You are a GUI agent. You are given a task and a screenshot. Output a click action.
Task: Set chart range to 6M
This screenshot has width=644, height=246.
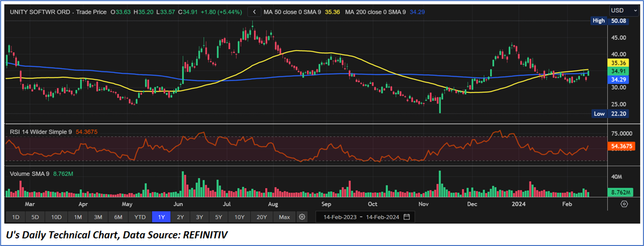(x=118, y=217)
